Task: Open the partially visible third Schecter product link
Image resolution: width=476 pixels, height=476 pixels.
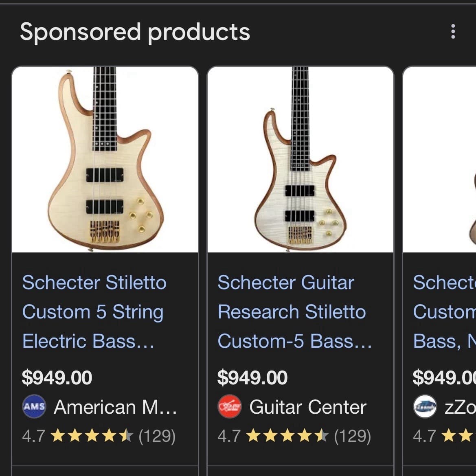Action: click(444, 311)
